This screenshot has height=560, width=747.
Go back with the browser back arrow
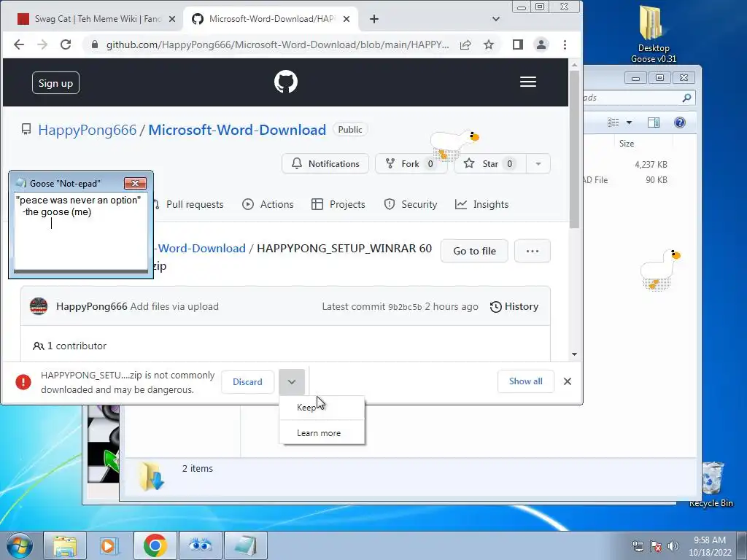pyautogui.click(x=18, y=44)
